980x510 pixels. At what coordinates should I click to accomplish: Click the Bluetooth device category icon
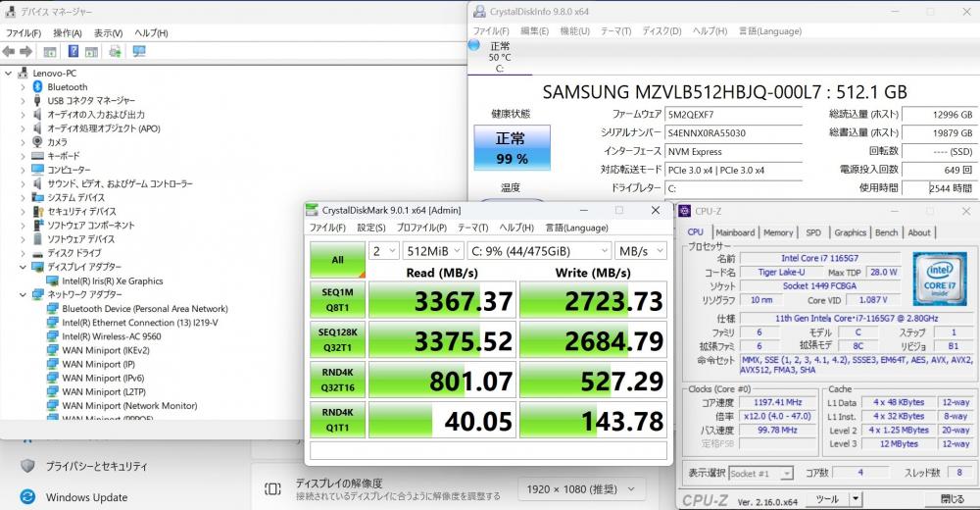tap(37, 87)
